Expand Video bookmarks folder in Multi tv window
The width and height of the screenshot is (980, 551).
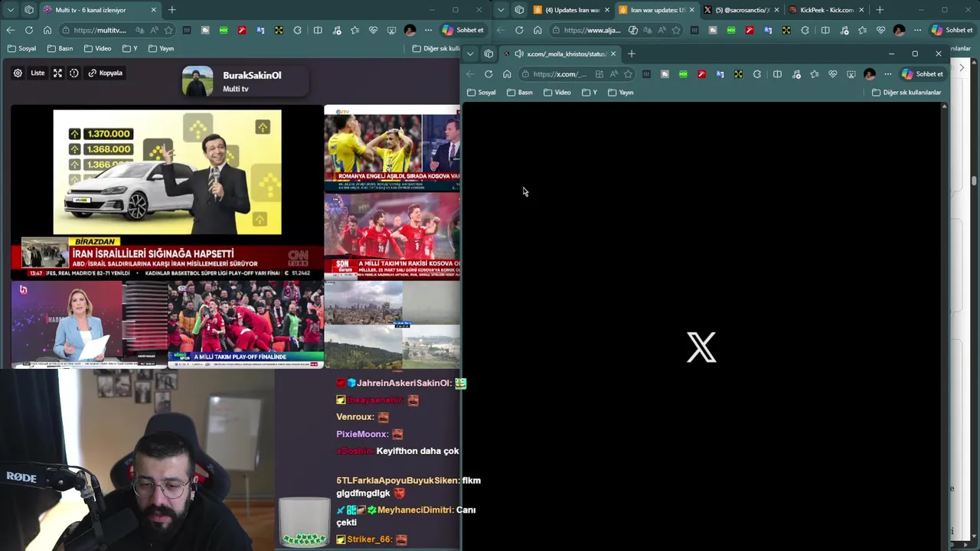(x=97, y=48)
